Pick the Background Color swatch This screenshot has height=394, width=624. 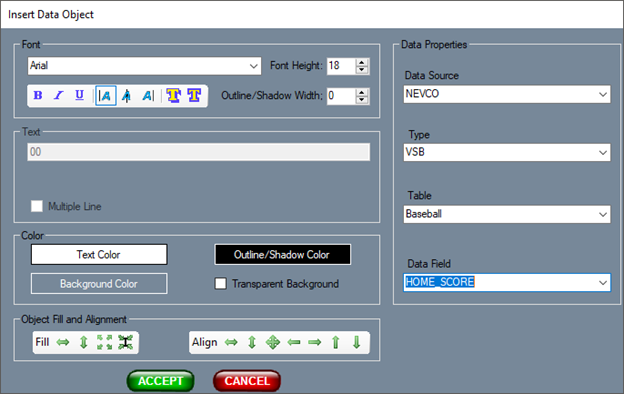tap(99, 284)
